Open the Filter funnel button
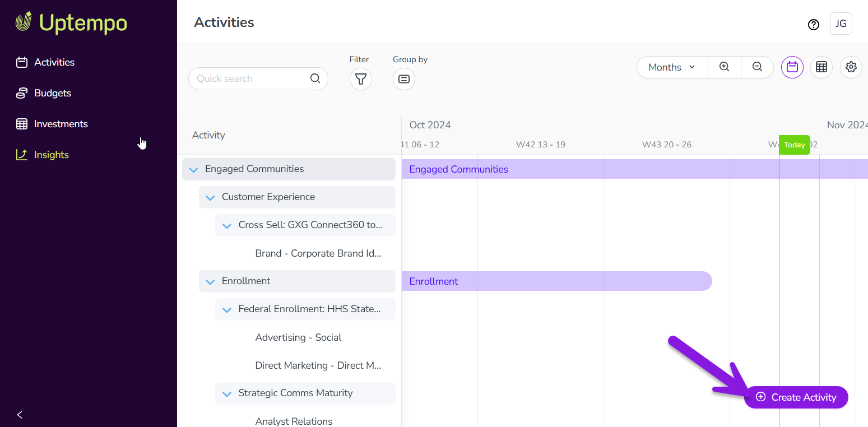The height and width of the screenshot is (427, 868). tap(361, 79)
